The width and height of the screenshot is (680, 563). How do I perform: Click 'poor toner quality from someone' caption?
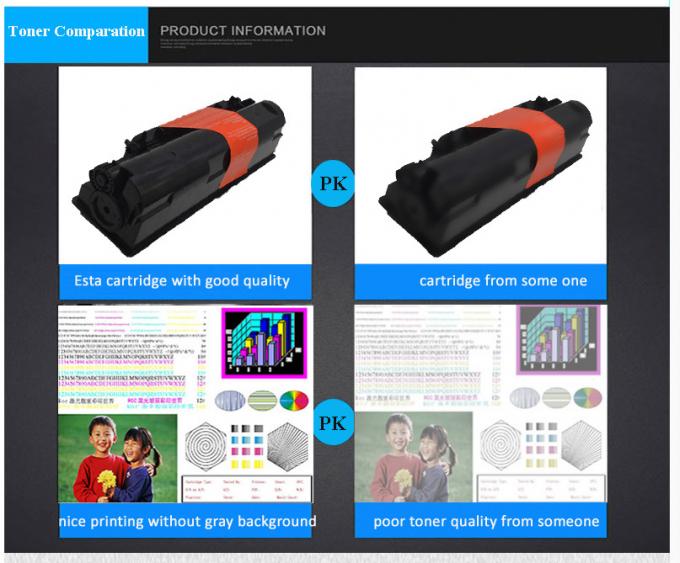486,521
